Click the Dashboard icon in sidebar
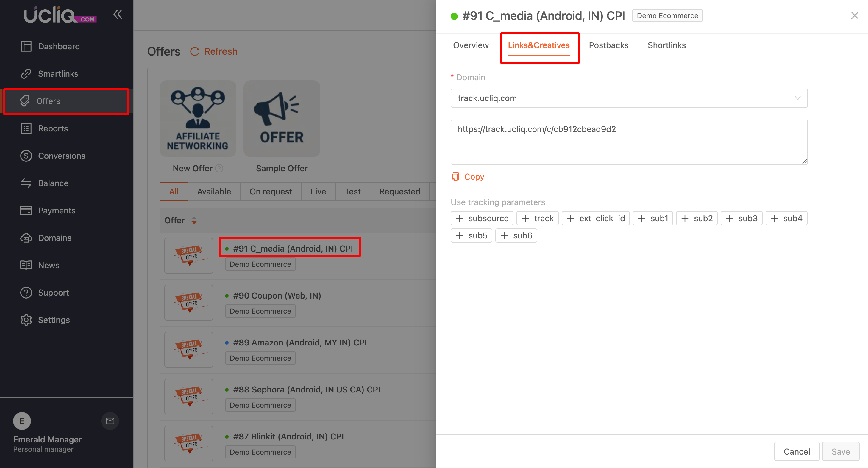This screenshot has width=868, height=468. point(26,46)
